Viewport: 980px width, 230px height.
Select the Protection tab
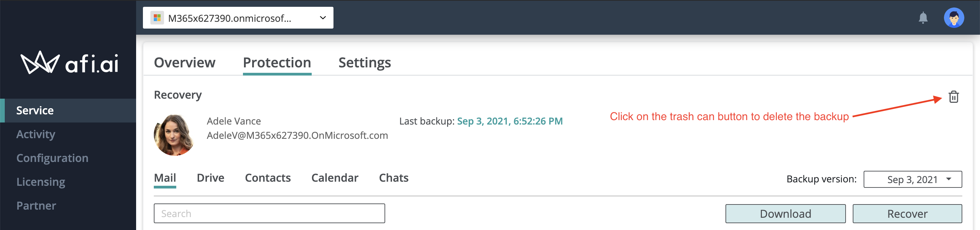click(x=277, y=63)
